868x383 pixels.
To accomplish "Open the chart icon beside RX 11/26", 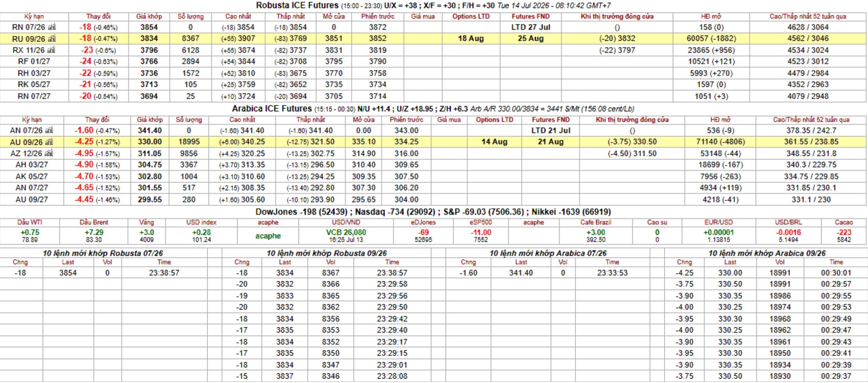I will (x=51, y=50).
